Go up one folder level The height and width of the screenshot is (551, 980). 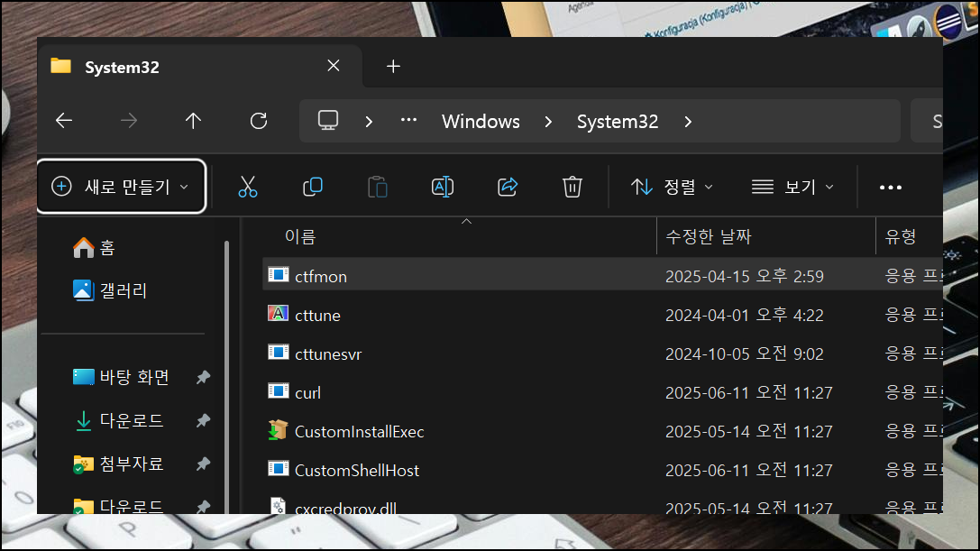(193, 121)
